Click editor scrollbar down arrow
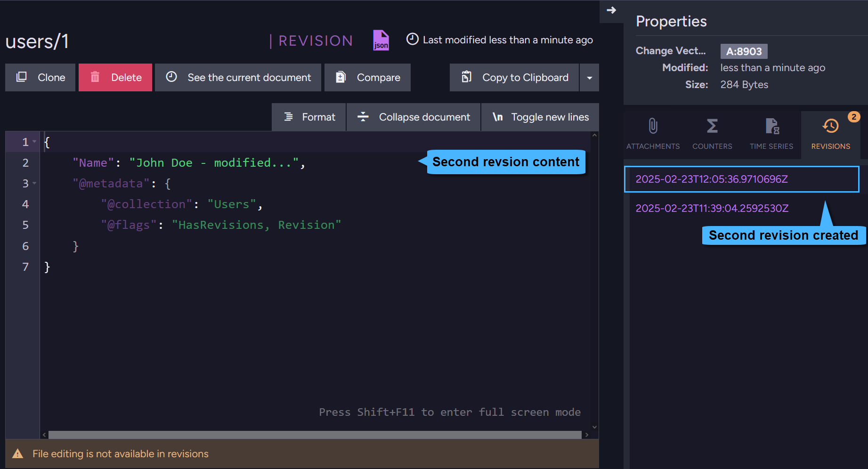This screenshot has width=868, height=469. coord(594,427)
